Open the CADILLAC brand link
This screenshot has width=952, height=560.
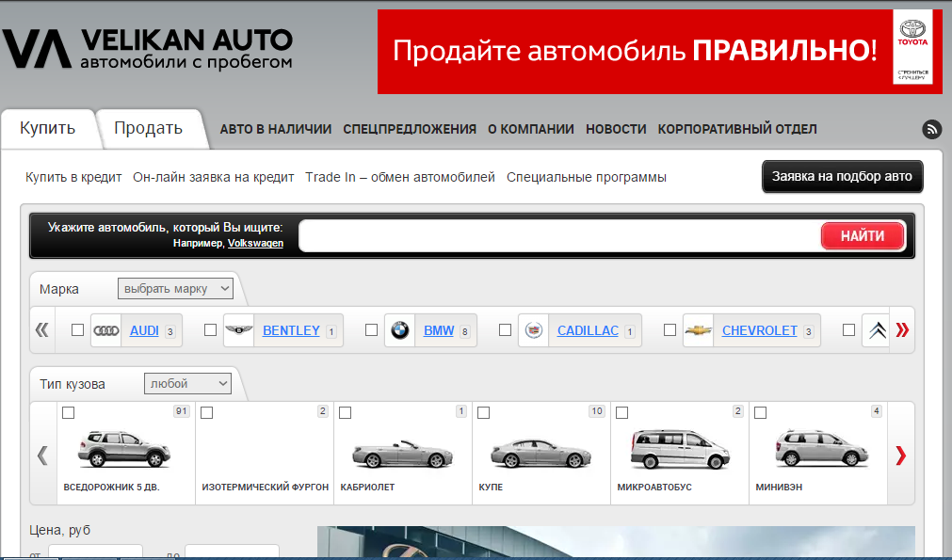pos(588,330)
